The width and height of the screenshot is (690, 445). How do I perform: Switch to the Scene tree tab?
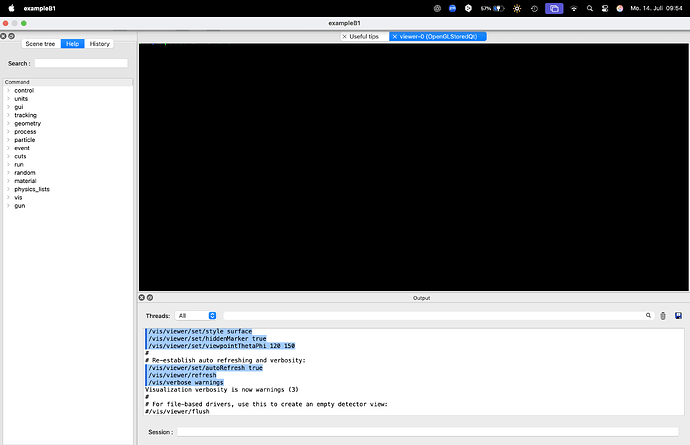(x=40, y=44)
